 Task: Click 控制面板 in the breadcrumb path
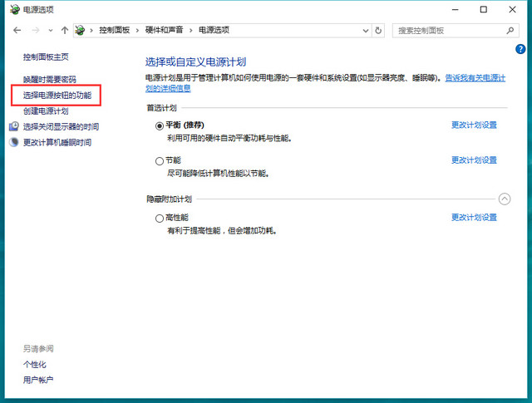tap(115, 30)
